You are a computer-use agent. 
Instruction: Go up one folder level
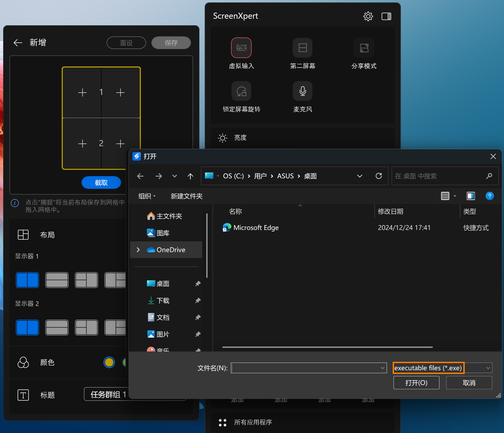[190, 176]
